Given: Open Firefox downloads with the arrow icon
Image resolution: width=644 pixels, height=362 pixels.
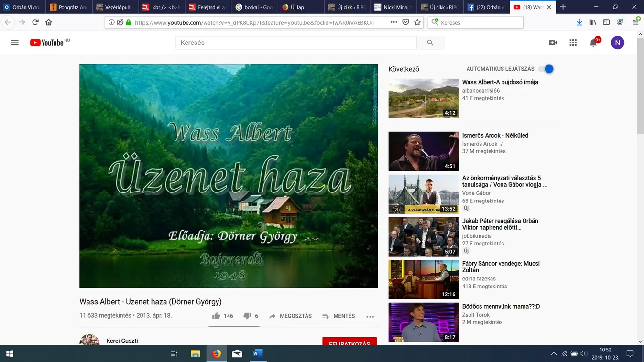Looking at the screenshot, I should coord(579,22).
